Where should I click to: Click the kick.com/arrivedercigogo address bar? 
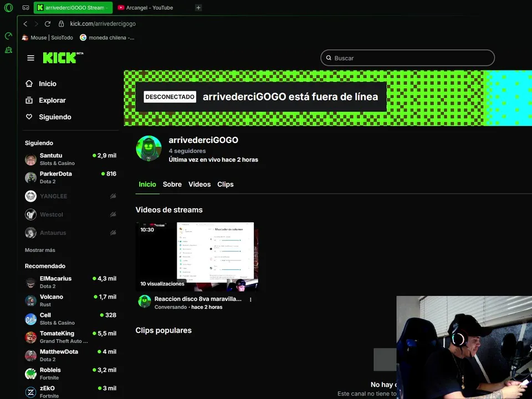point(103,24)
